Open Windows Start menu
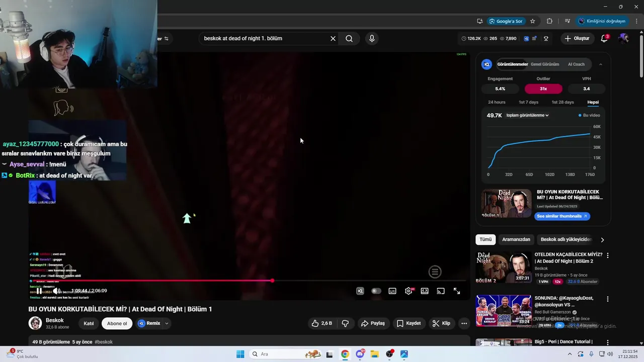The width and height of the screenshot is (644, 362). 240,354
